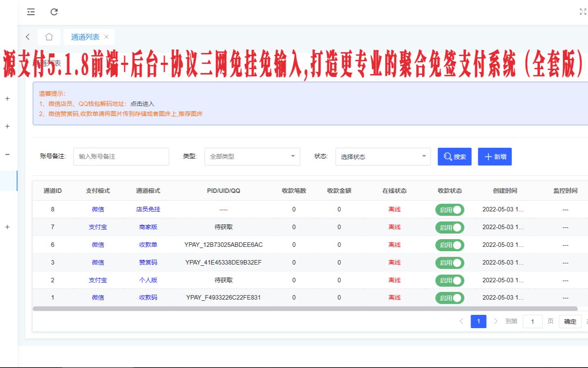Collapse the sidebar menu icon
The image size is (588, 368).
(x=31, y=12)
